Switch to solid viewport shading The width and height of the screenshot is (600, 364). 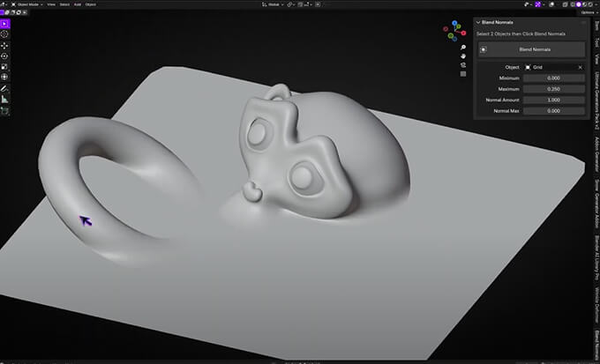579,4
